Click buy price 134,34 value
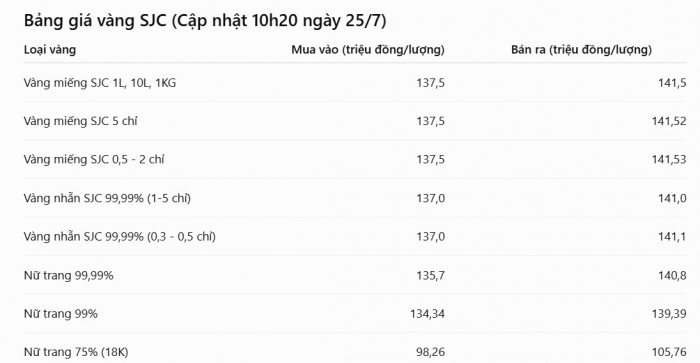The image size is (700, 363). [x=427, y=313]
